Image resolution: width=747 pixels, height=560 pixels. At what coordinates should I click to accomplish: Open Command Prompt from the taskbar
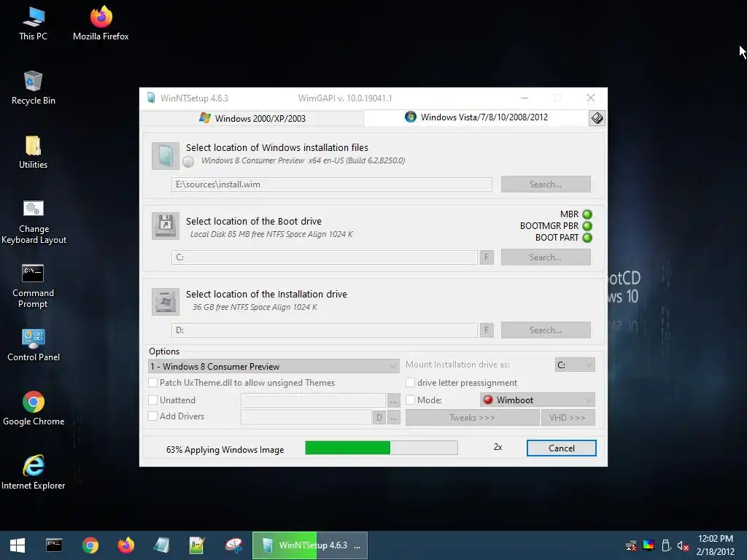(54, 545)
